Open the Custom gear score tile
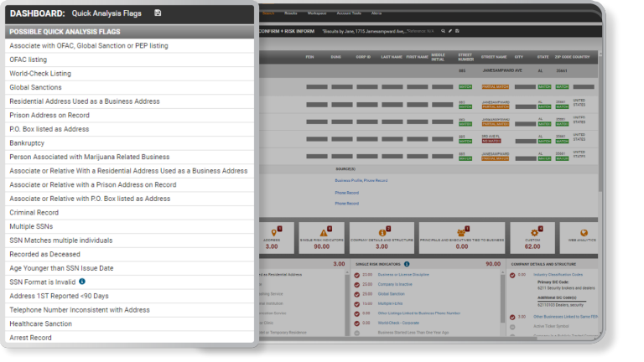644x362 pixels. pos(533,236)
